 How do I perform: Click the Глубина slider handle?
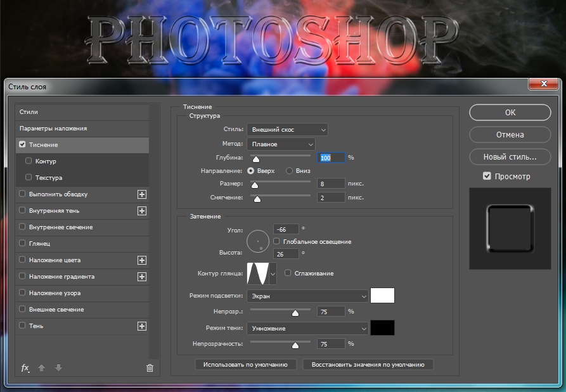(256, 159)
